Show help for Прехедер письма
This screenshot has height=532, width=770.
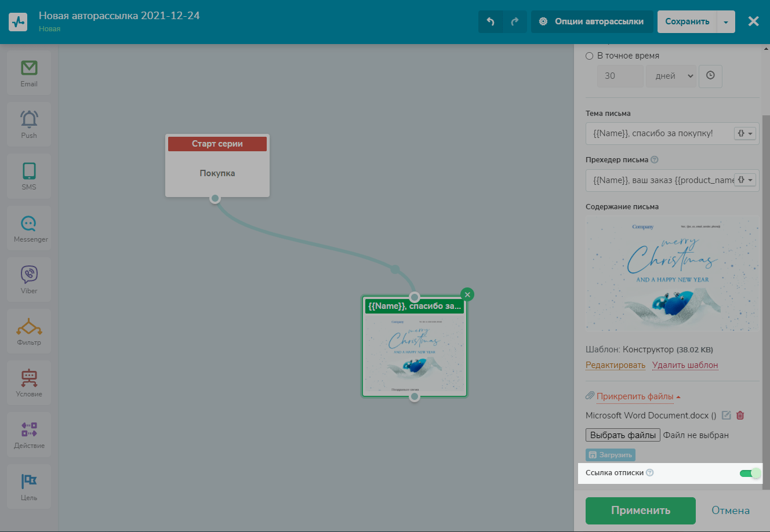pos(655,160)
